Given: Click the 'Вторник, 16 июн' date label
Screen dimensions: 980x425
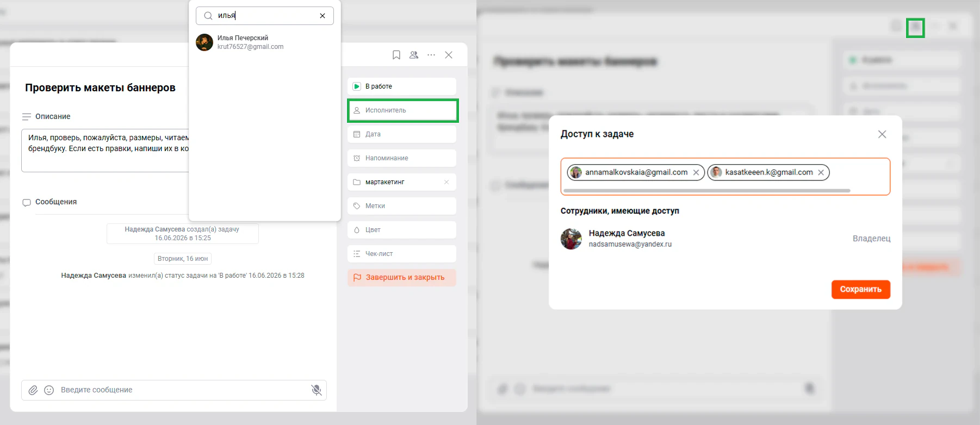Looking at the screenshot, I should click(x=183, y=259).
